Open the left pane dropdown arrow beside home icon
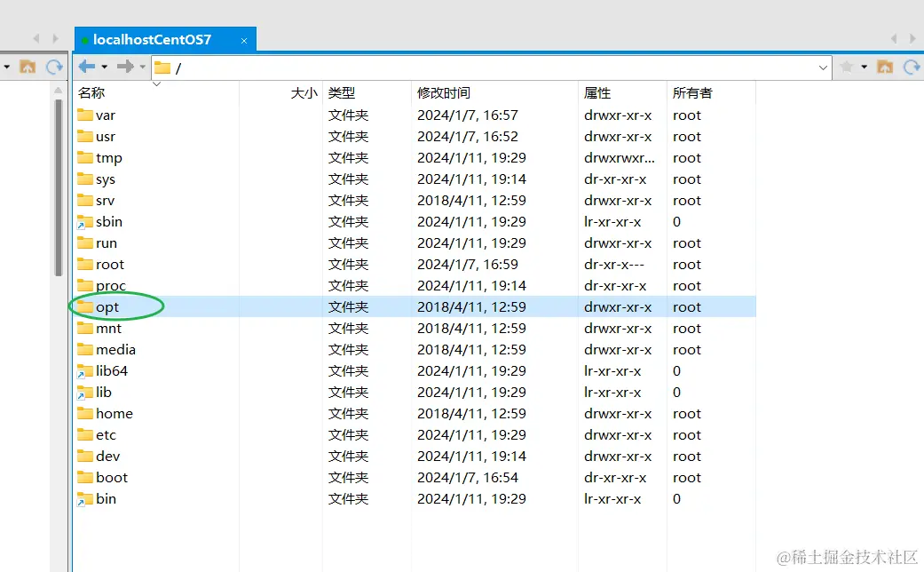924x572 pixels. point(6,68)
